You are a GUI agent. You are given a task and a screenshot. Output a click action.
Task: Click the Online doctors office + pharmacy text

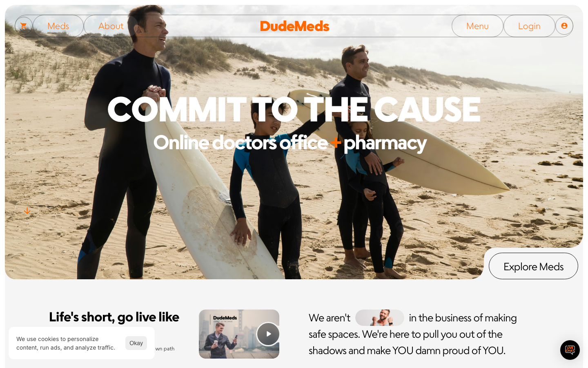click(x=290, y=143)
